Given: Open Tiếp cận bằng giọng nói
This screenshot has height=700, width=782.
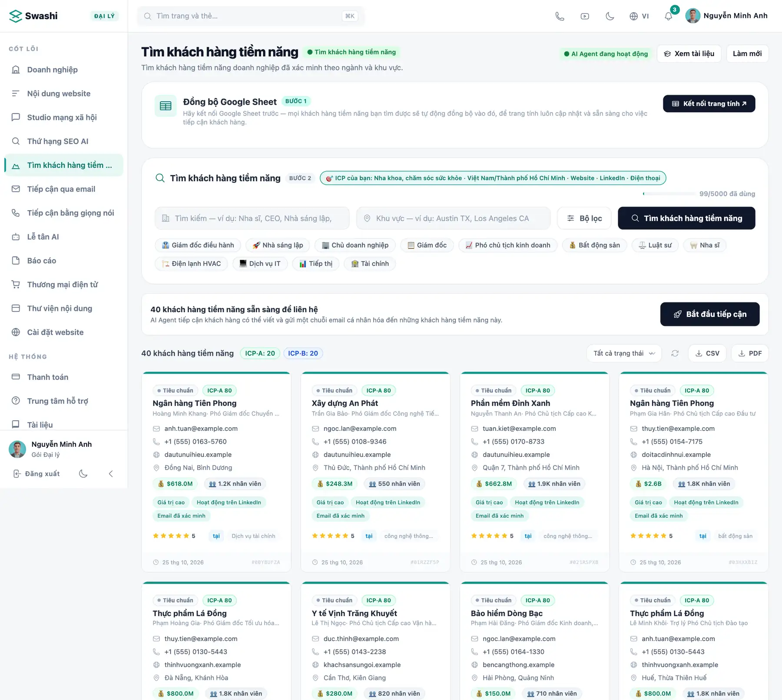Looking at the screenshot, I should [63, 213].
